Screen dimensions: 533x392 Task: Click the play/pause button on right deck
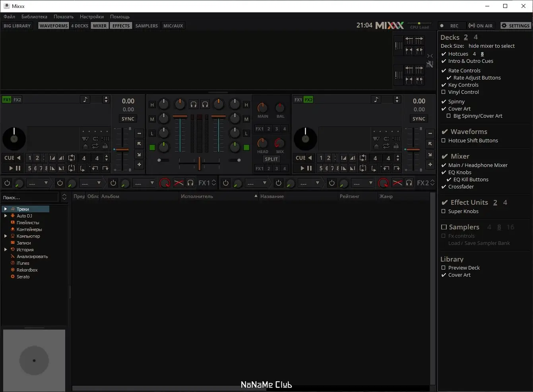[306, 168]
